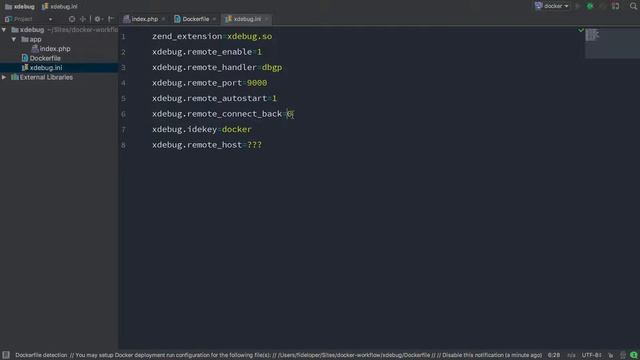Image resolution: width=640 pixels, height=360 pixels.
Task: Collapse the app folder
Action: (x=14, y=40)
